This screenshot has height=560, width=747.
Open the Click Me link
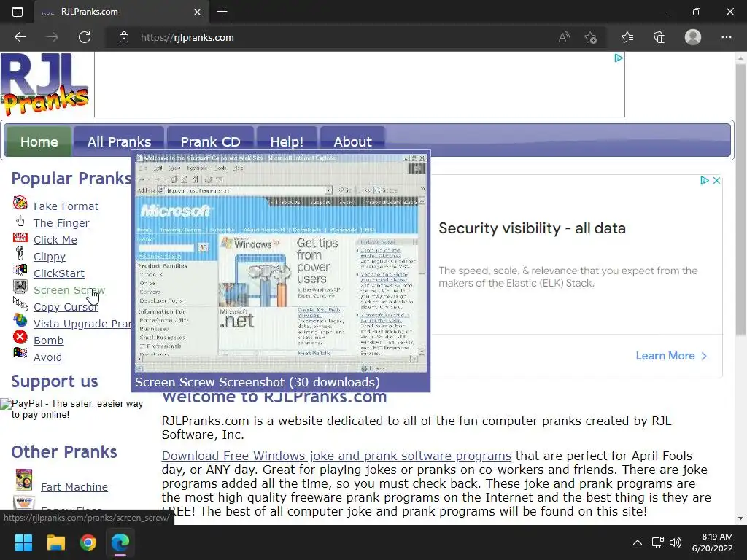pyautogui.click(x=55, y=239)
